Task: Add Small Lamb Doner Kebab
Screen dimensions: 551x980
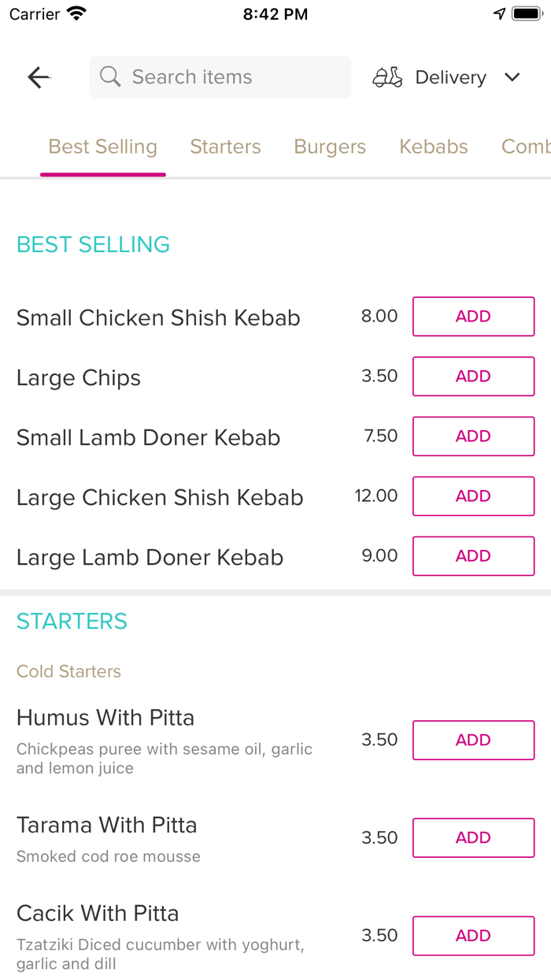Action: point(473,436)
